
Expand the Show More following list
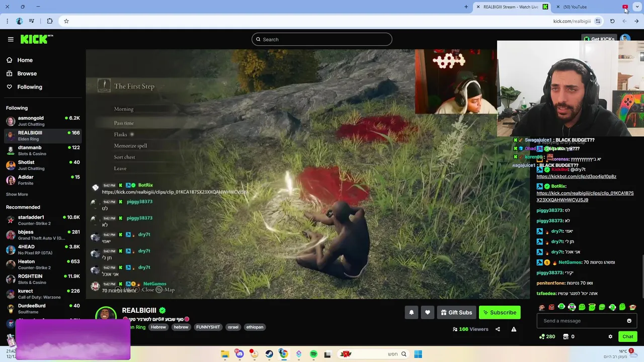pyautogui.click(x=17, y=194)
